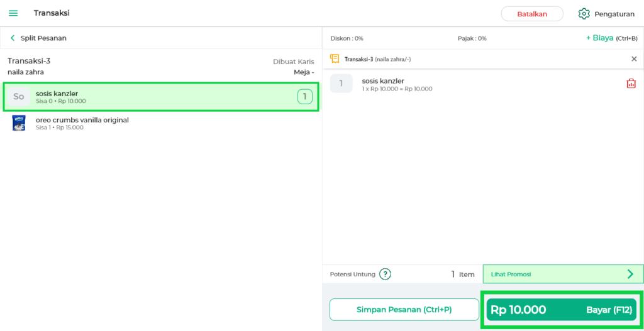Click Simpan Pesanan button
644x331 pixels.
(x=404, y=310)
